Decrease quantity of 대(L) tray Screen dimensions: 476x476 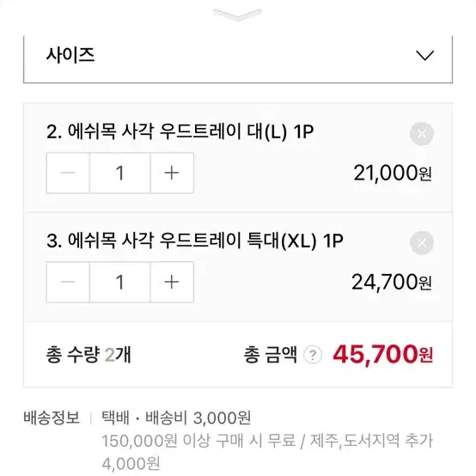coord(68,173)
